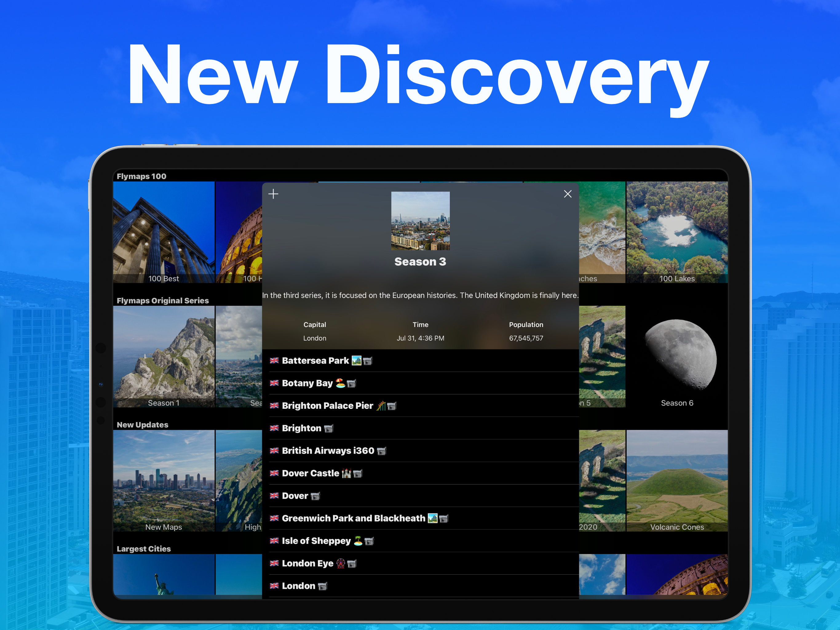Image resolution: width=840 pixels, height=630 pixels.
Task: Select the London list item
Action: coord(299,586)
